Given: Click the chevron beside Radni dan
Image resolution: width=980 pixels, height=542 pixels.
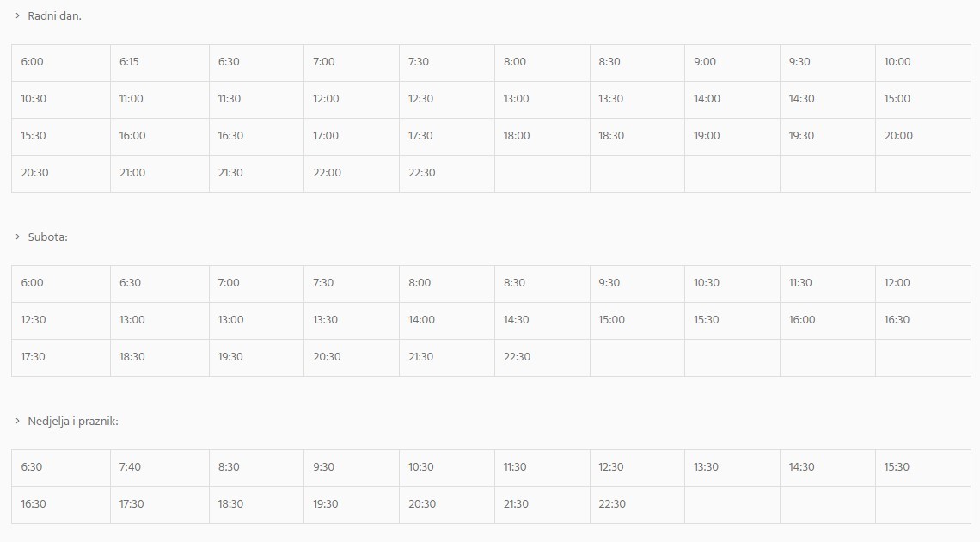Looking at the screenshot, I should pyautogui.click(x=17, y=15).
